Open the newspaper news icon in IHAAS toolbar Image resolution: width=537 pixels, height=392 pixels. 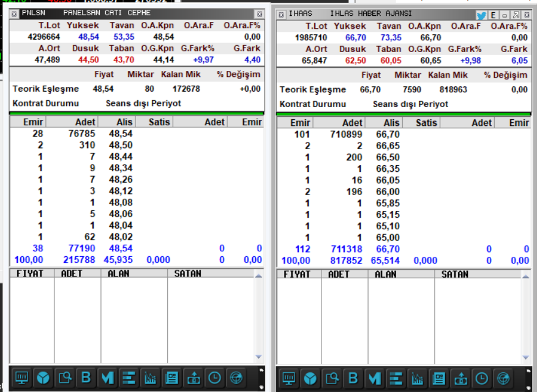pos(438,379)
